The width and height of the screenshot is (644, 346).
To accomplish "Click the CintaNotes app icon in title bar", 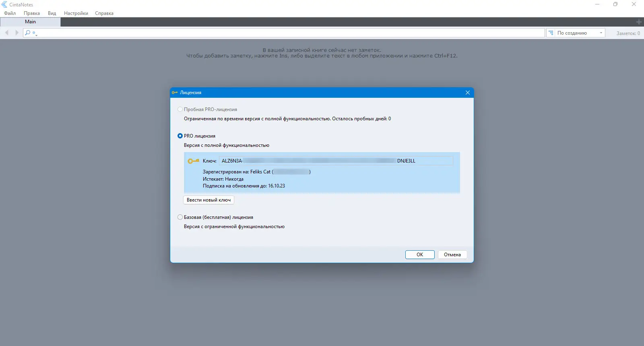I will pyautogui.click(x=4, y=4).
